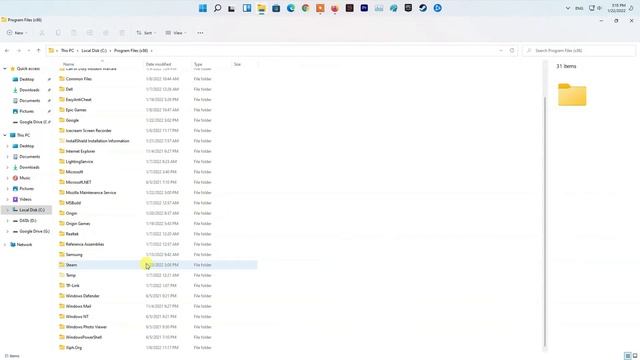Image resolution: width=640 pixels, height=360 pixels.
Task: Select the Windows Photo Viewer folder
Action: pos(86,327)
